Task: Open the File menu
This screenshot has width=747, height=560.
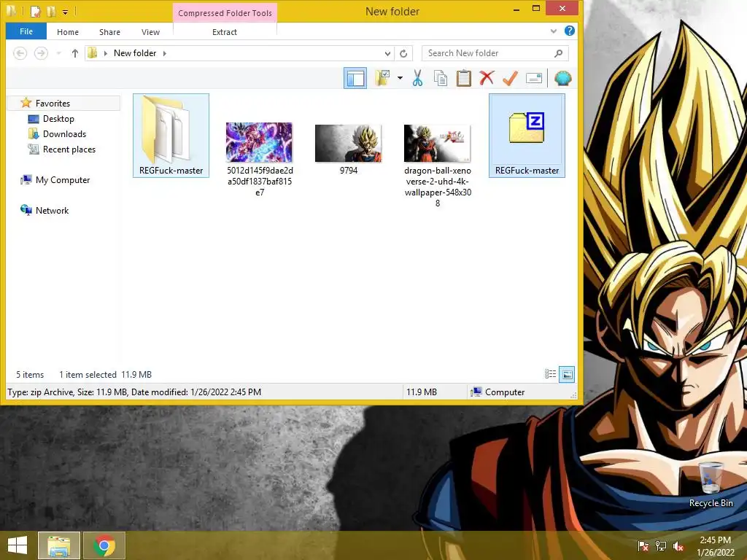Action: [x=26, y=31]
